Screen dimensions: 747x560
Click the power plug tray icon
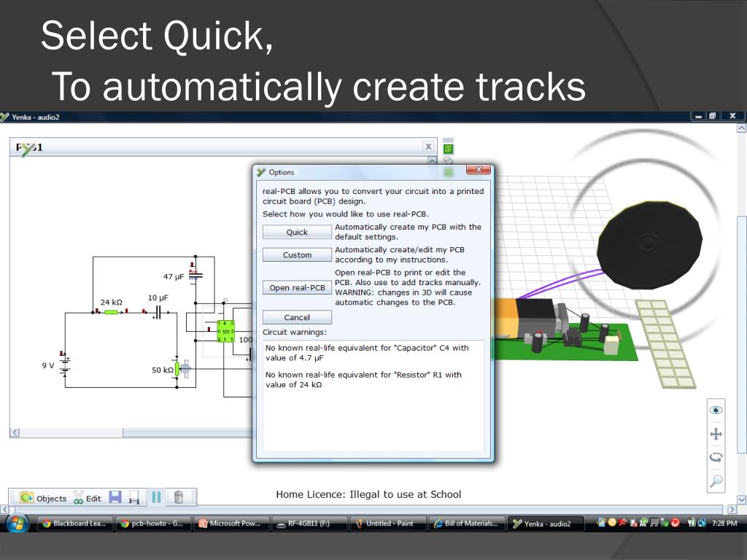coord(692,523)
